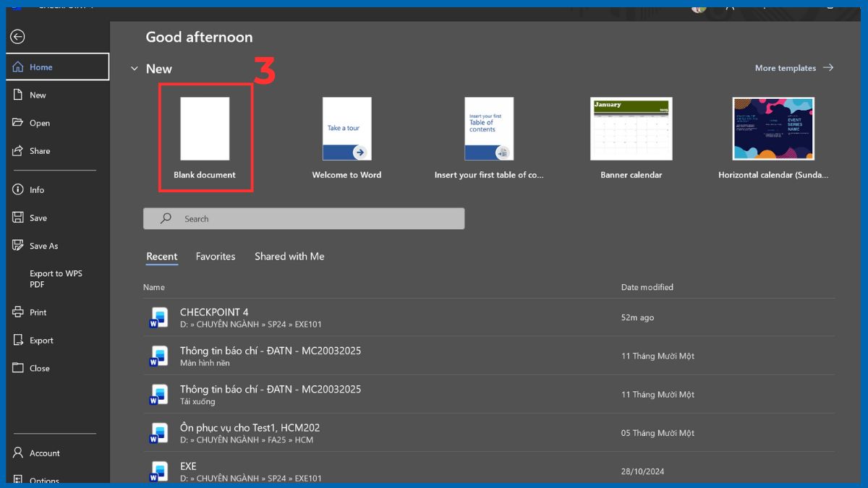868x488 pixels.
Task: Choose Save As in sidebar
Action: 43,246
